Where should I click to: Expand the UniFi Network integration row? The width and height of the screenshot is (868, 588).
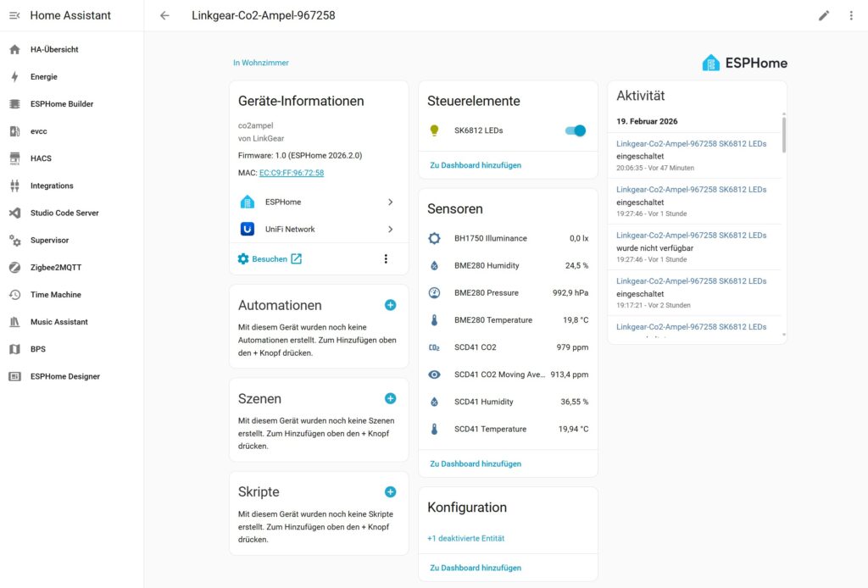coord(318,229)
